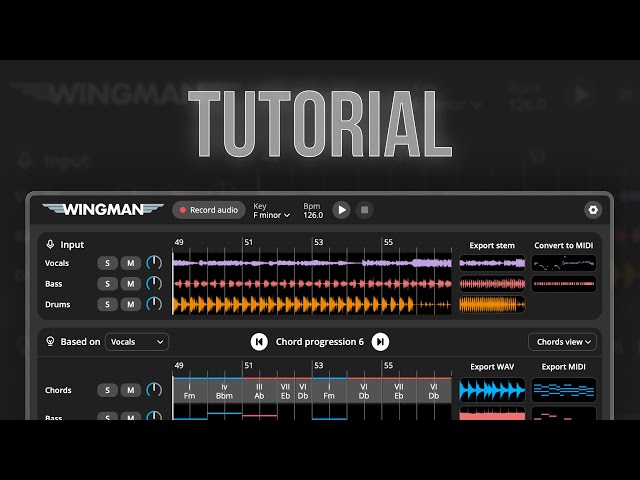Screen dimensions: 640x480
Task: Click the Export stem heading
Action: 492,245
